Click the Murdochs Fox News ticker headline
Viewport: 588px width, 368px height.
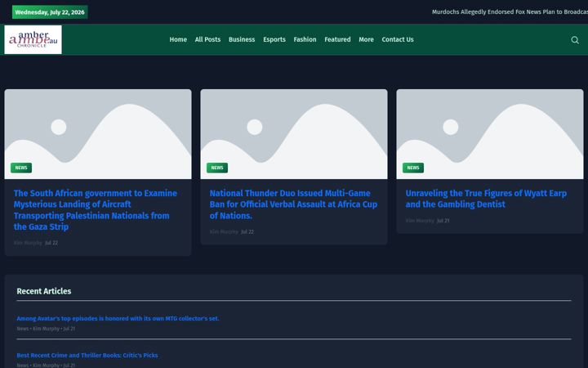tap(510, 12)
